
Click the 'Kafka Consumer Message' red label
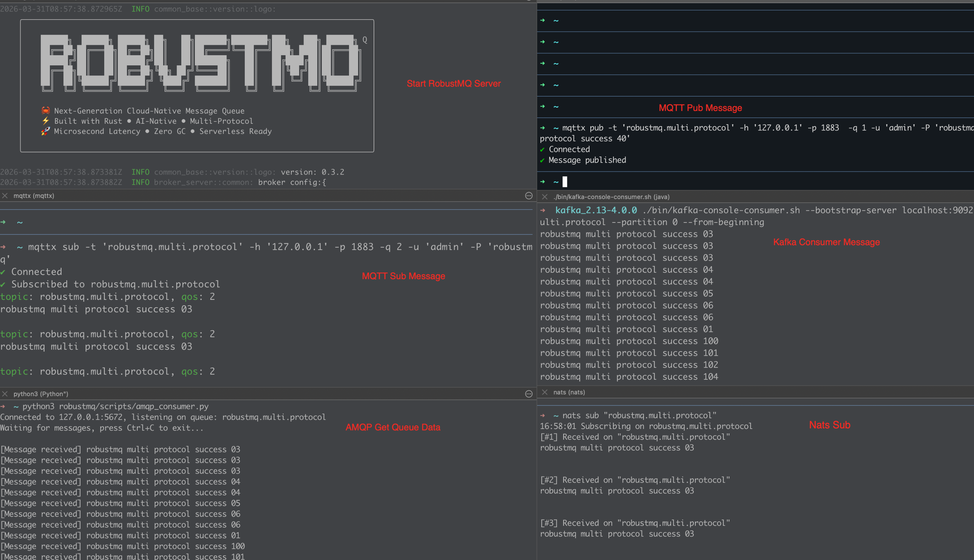pyautogui.click(x=826, y=242)
